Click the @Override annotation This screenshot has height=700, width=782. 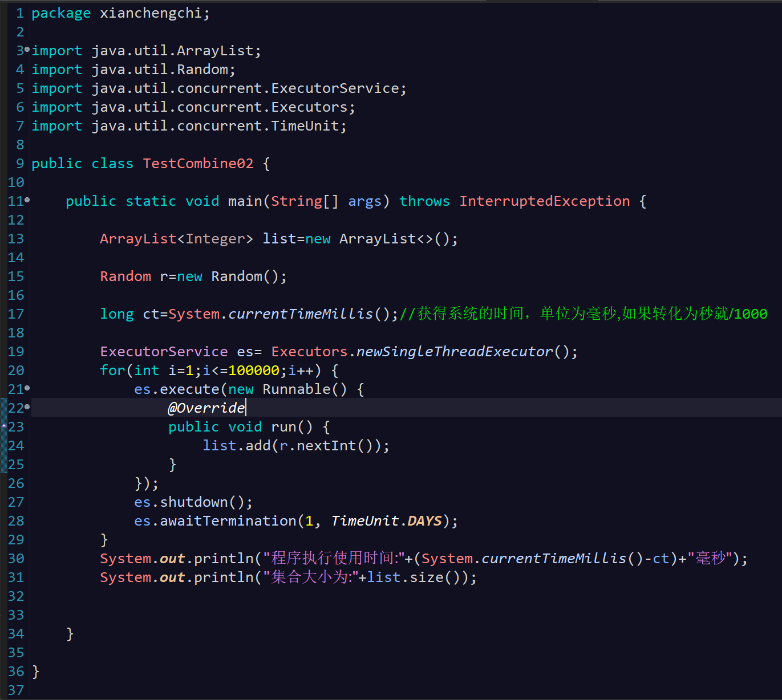click(206, 408)
